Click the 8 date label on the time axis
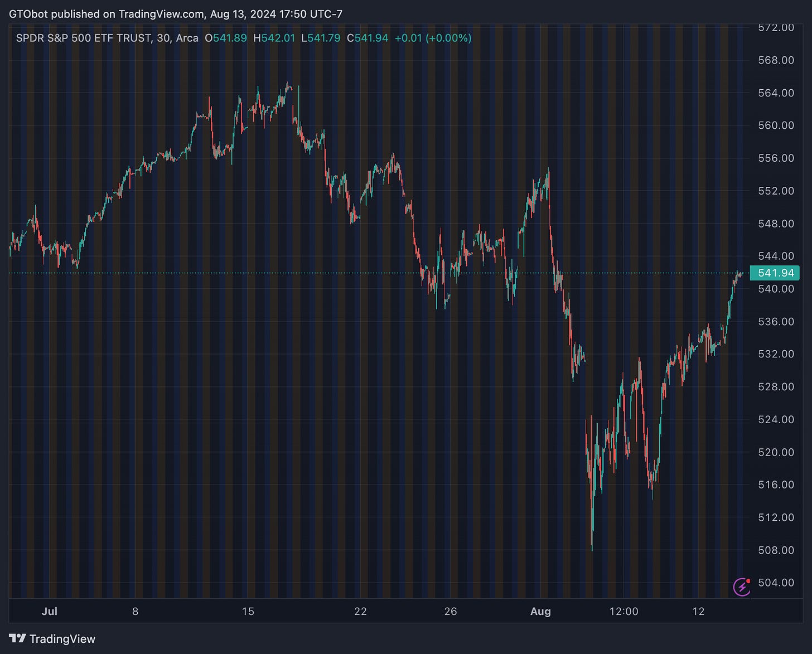Image resolution: width=812 pixels, height=654 pixels. (135, 611)
